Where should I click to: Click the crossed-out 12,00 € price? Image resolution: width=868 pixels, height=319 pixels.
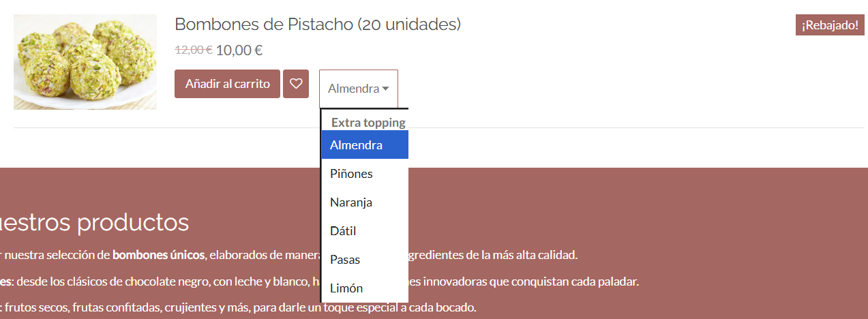point(194,50)
